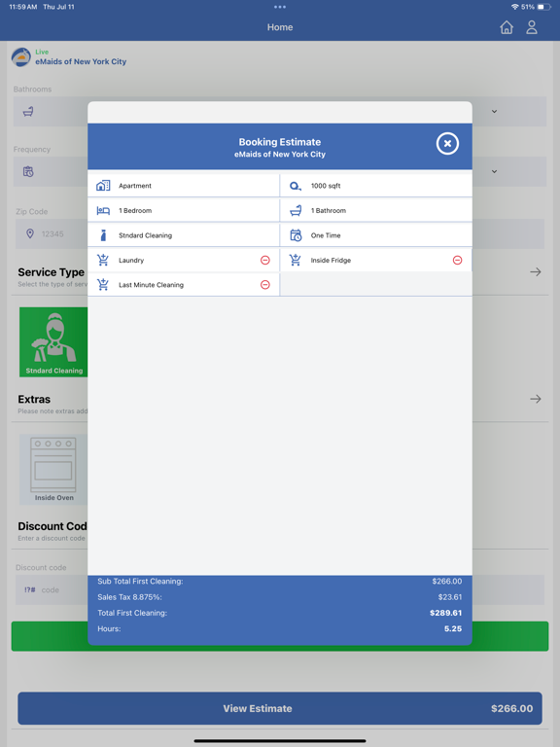560x747 pixels.
Task: Click the eMaids of New York City logo
Action: click(21, 57)
